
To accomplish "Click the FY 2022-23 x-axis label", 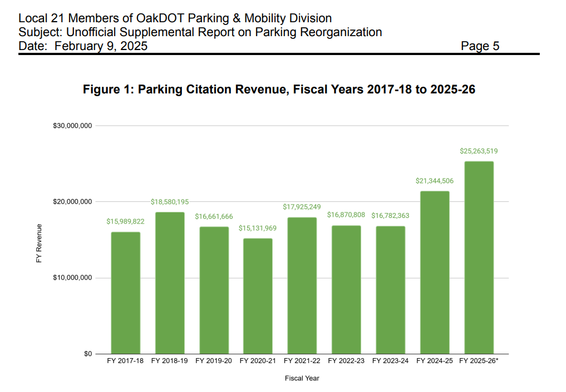I will tap(346, 361).
